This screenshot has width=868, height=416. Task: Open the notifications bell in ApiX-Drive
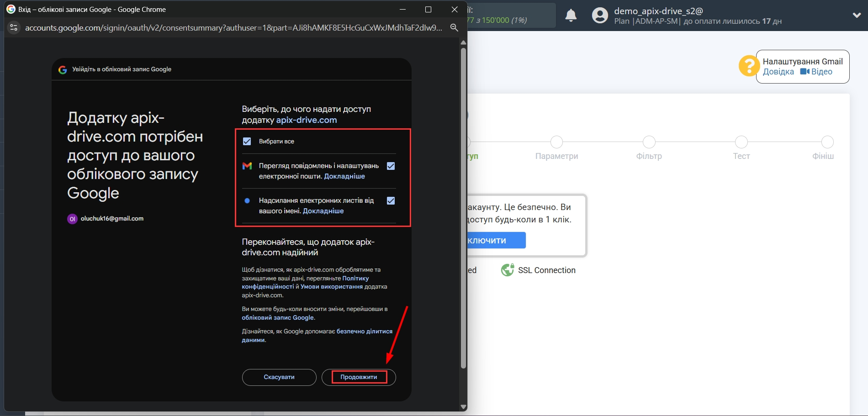point(571,16)
